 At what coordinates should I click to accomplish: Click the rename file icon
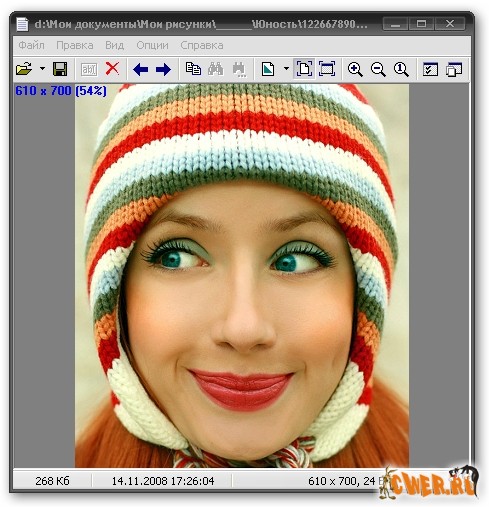tap(89, 69)
